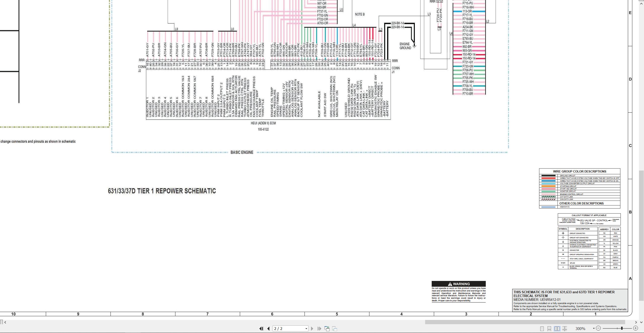
Task: Click the light-blue highways color swatch
Action: [548, 207]
